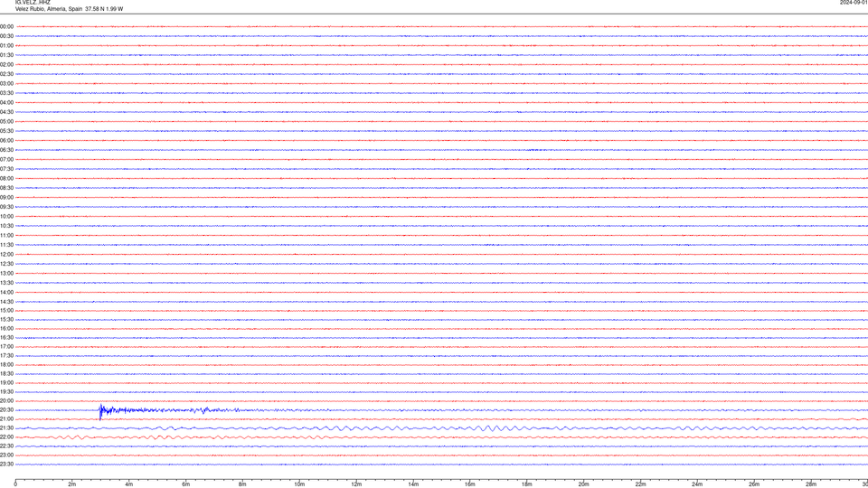This screenshot has width=868, height=488.
Task: Select the 13:00 time row label
Action: pyautogui.click(x=6, y=273)
